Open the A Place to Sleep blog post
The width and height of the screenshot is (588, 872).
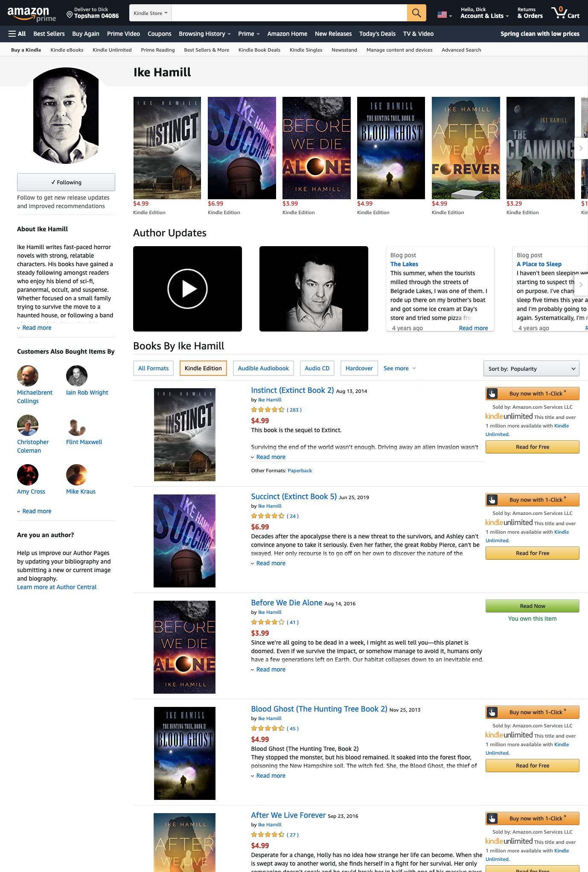[539, 264]
